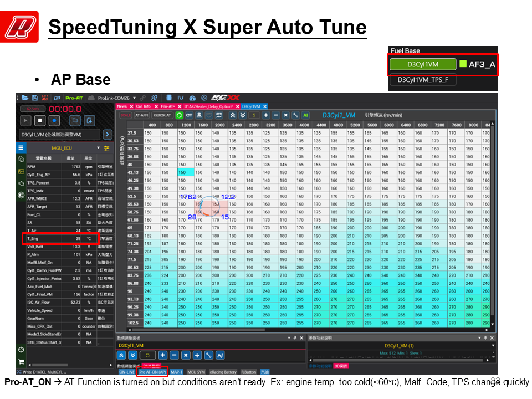
Task: Click the CT toolbar button
Action: pos(189,115)
